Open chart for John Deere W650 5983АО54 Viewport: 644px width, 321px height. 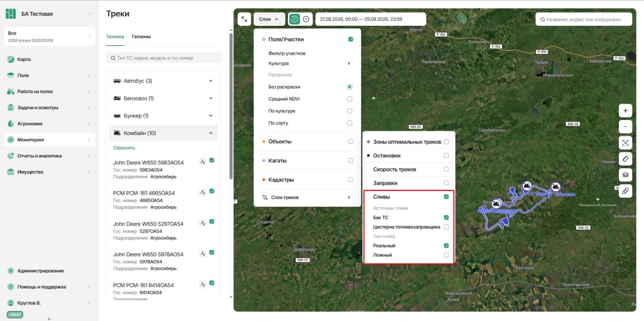(x=203, y=161)
